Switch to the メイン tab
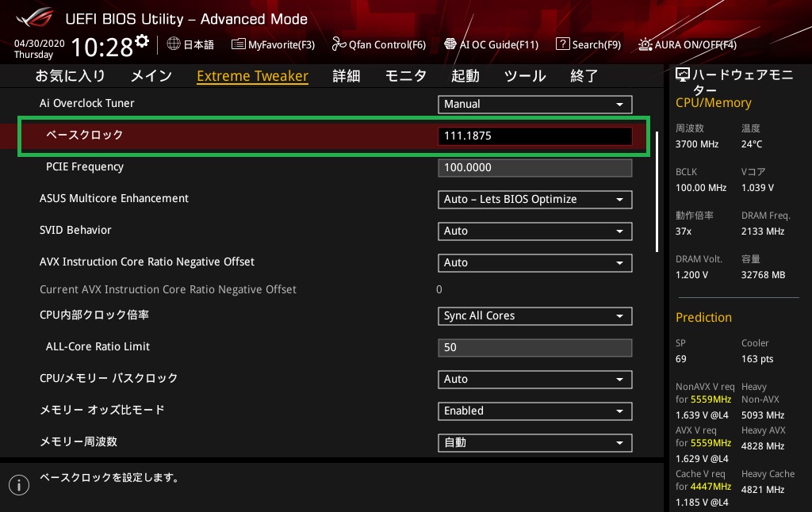The height and width of the screenshot is (512, 812). 151,75
